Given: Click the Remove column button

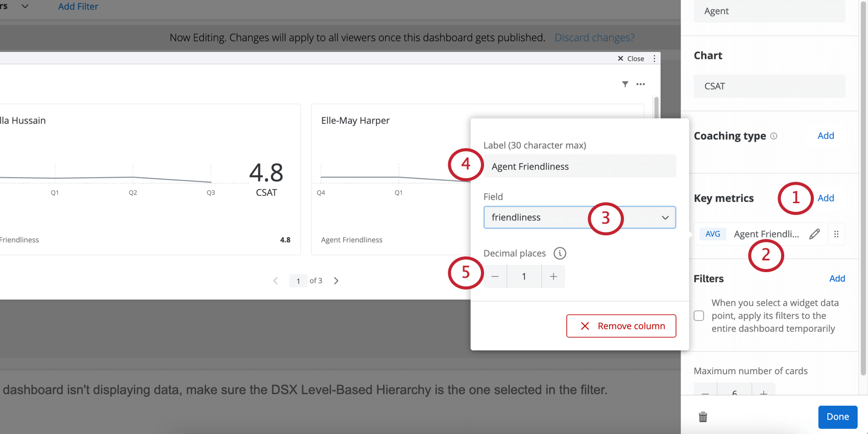Looking at the screenshot, I should pyautogui.click(x=621, y=326).
